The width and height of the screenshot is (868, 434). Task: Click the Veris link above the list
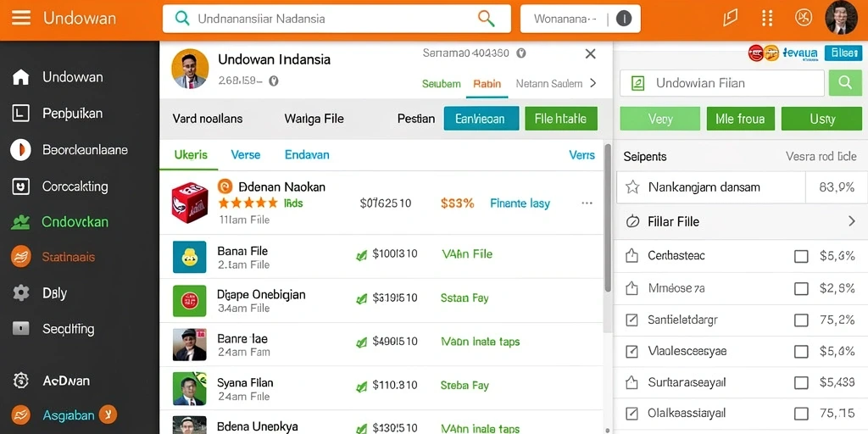click(x=581, y=155)
